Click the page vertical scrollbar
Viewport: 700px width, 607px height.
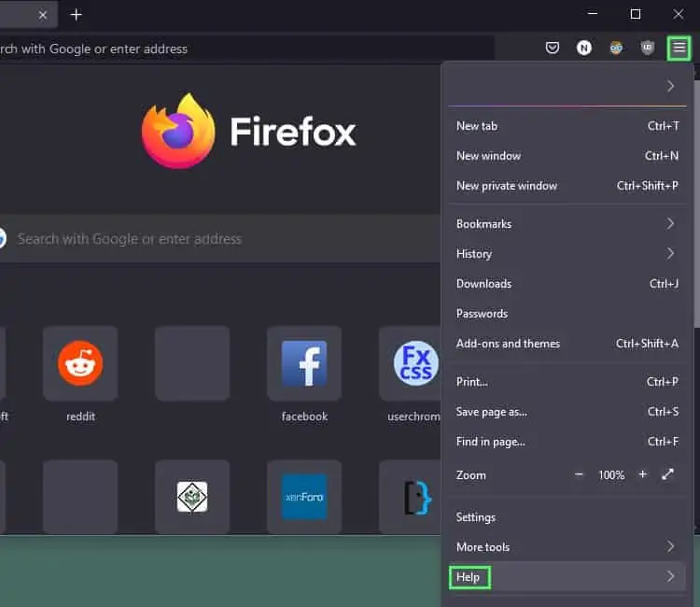(x=697, y=205)
